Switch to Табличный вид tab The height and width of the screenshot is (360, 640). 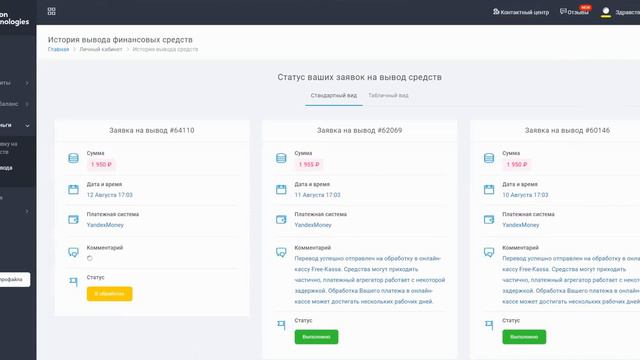tap(388, 96)
